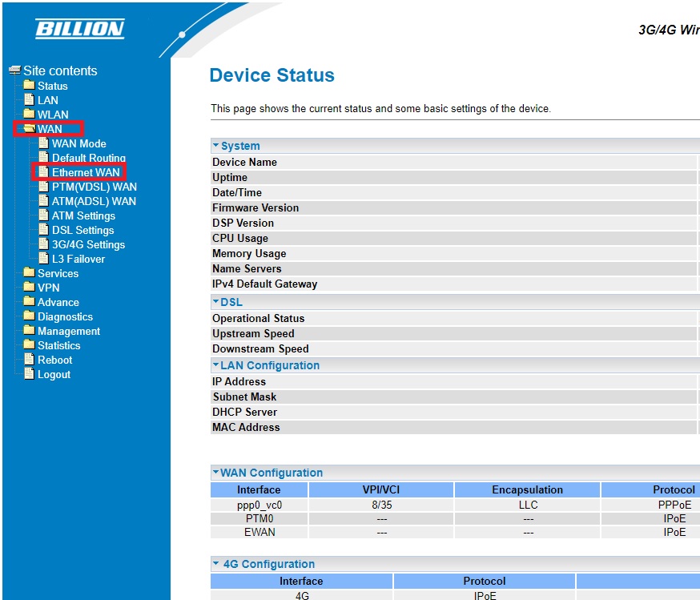Open the WAN Mode page

[x=78, y=143]
